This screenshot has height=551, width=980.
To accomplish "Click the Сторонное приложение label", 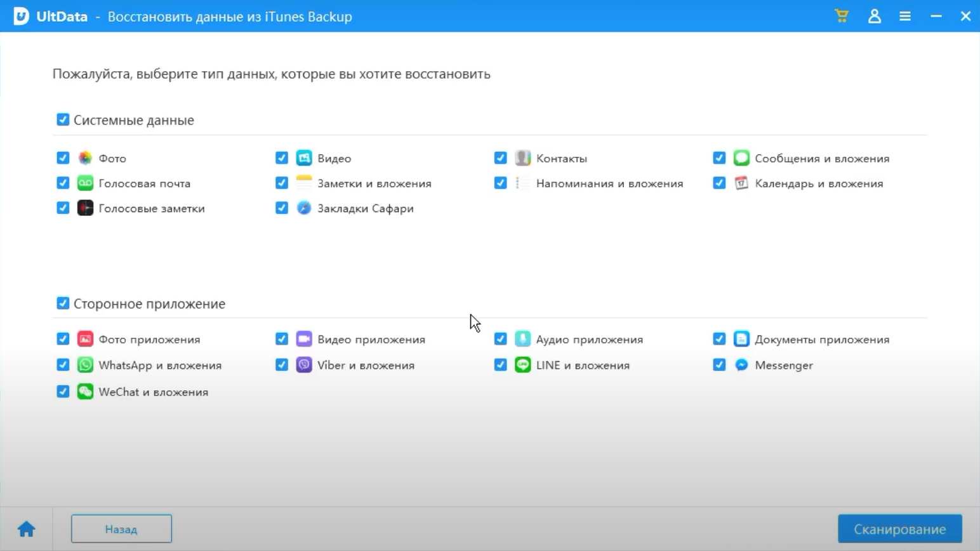I will 149,303.
